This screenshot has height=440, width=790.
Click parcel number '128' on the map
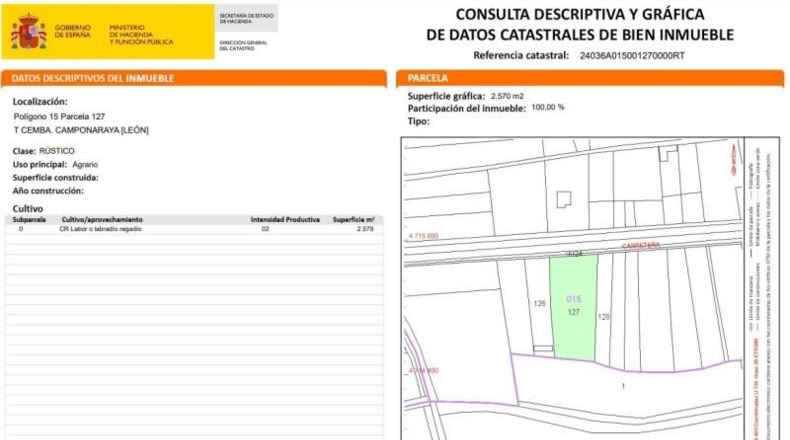[604, 317]
